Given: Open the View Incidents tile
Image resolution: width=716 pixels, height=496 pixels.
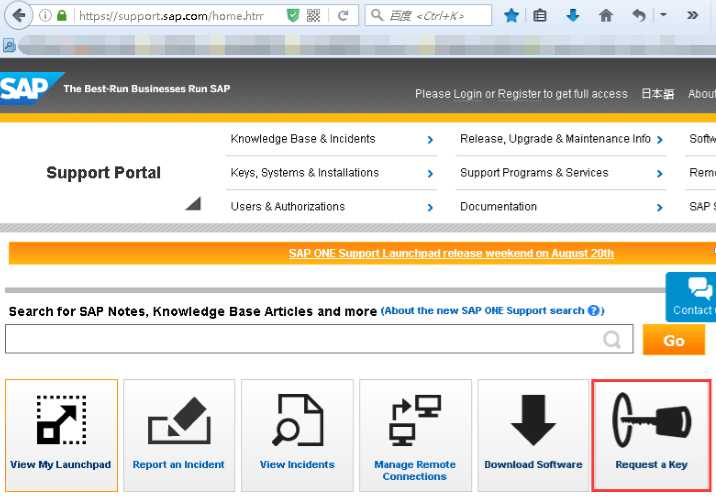Looking at the screenshot, I should [297, 435].
